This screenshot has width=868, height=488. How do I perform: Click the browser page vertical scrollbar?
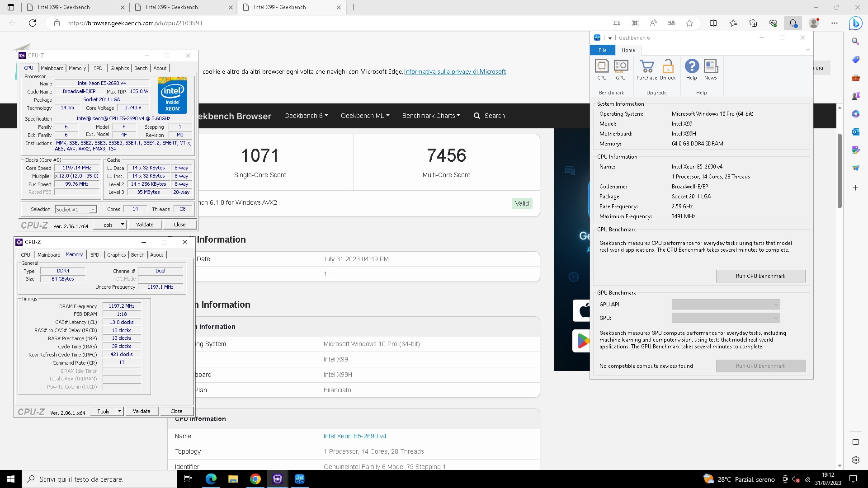[x=840, y=171]
